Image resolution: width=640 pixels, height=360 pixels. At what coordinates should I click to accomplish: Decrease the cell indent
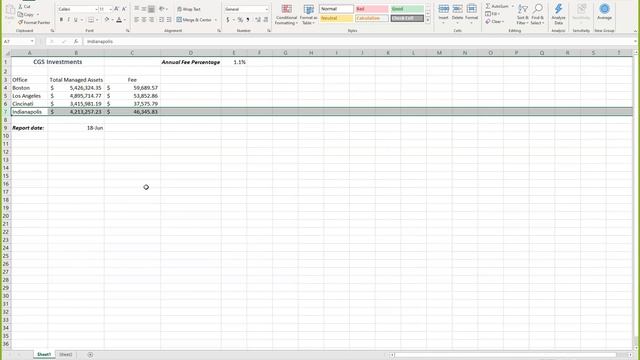(x=162, y=20)
